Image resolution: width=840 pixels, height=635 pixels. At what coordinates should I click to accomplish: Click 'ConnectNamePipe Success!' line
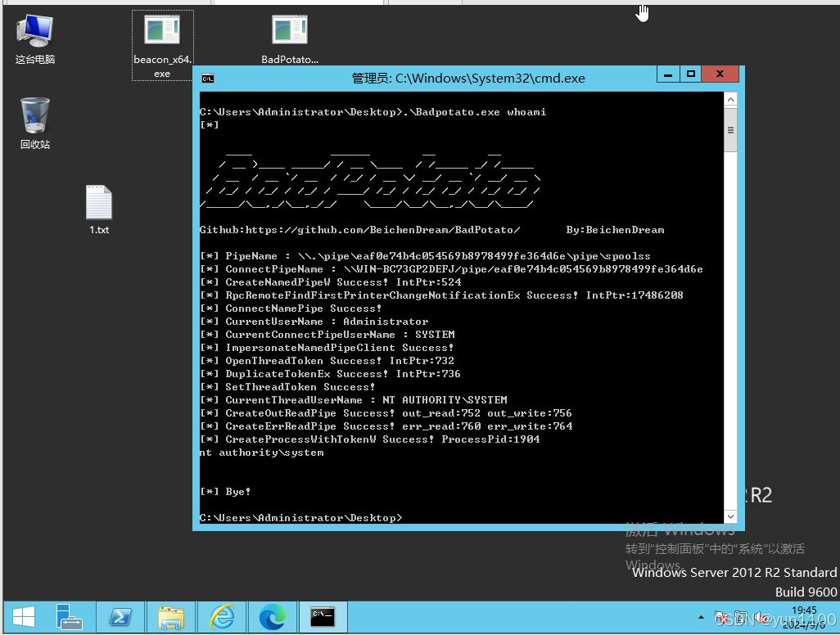pos(291,308)
